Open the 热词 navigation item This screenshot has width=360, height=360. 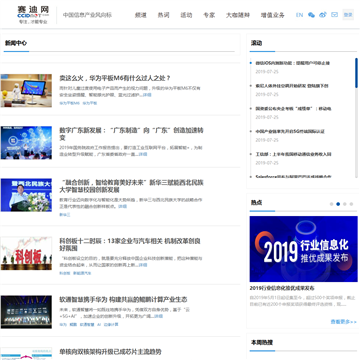tap(163, 15)
